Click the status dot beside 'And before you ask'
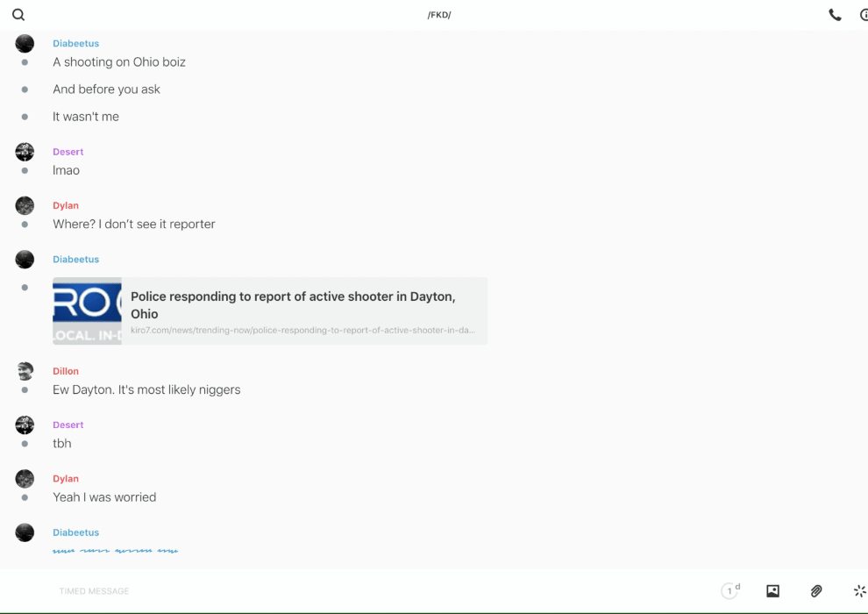This screenshot has height=614, width=868. [x=25, y=89]
